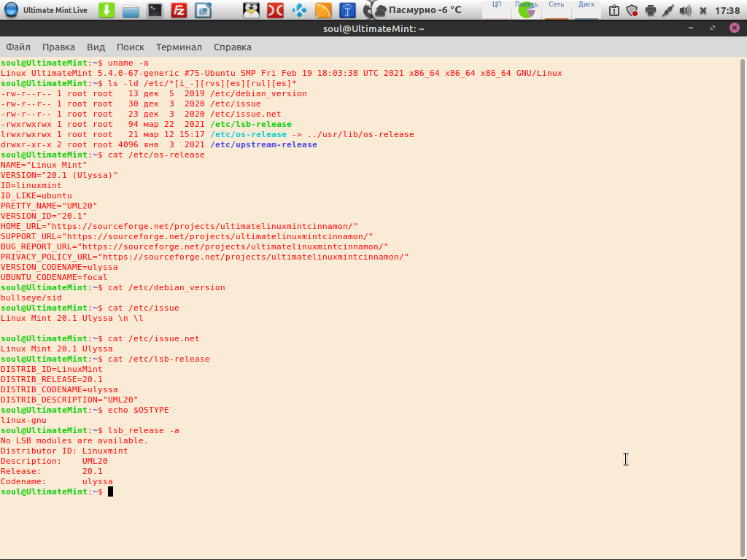Click the ЦП CPU monitor graph

click(496, 10)
